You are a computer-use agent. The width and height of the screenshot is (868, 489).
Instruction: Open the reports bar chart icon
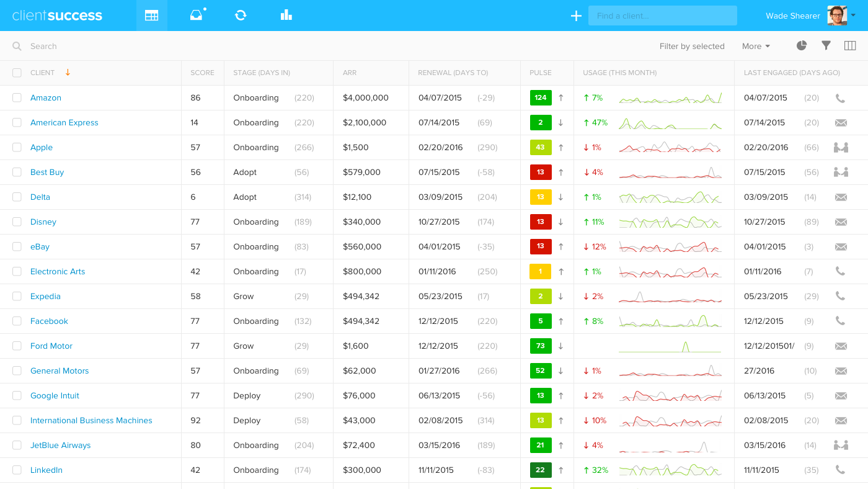click(x=286, y=14)
